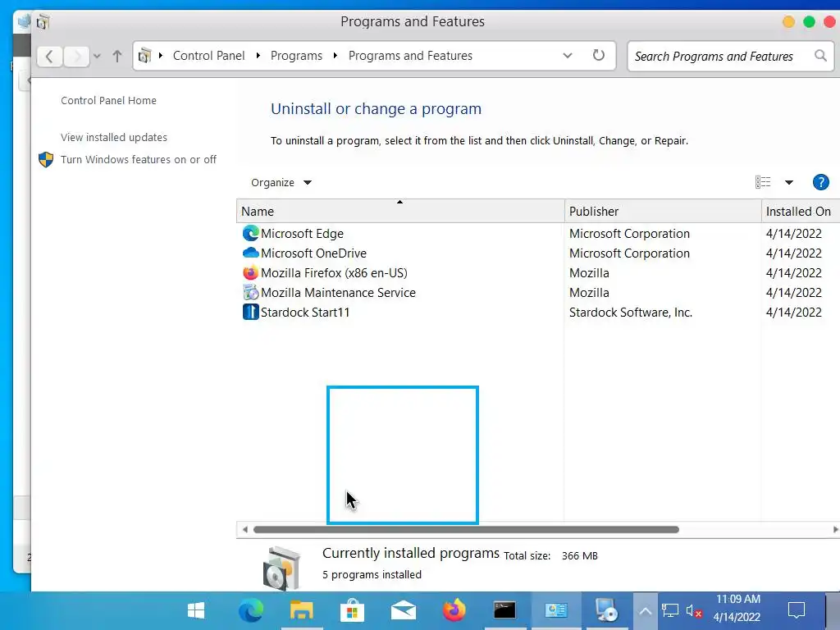Open Mail app from taskbar
840x630 pixels.
coord(403,610)
